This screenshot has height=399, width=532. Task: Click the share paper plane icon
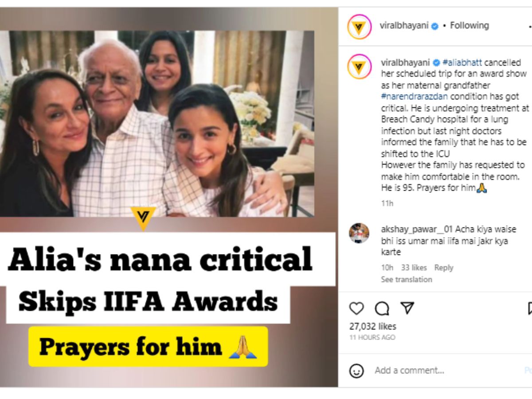click(x=407, y=308)
